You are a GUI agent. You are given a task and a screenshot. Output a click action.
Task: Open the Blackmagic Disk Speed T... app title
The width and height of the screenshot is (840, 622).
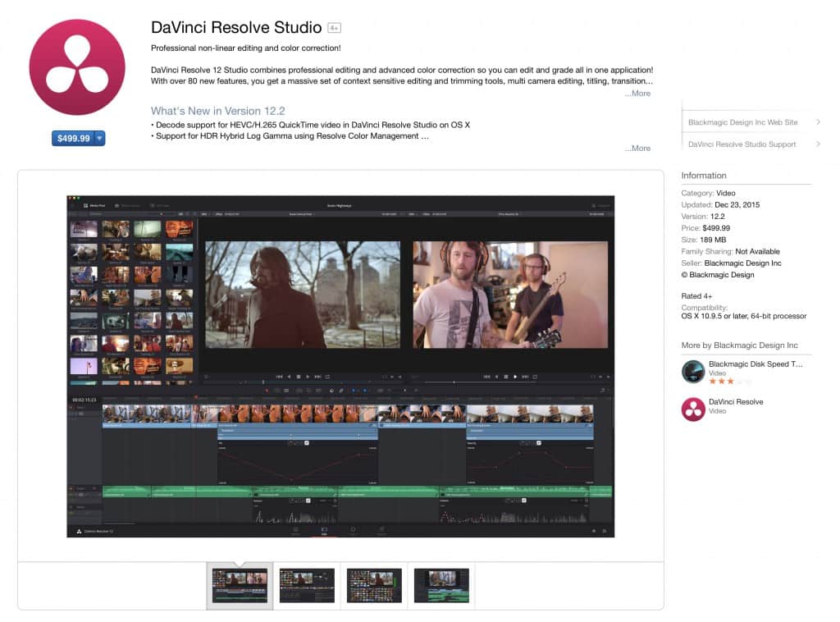[756, 364]
